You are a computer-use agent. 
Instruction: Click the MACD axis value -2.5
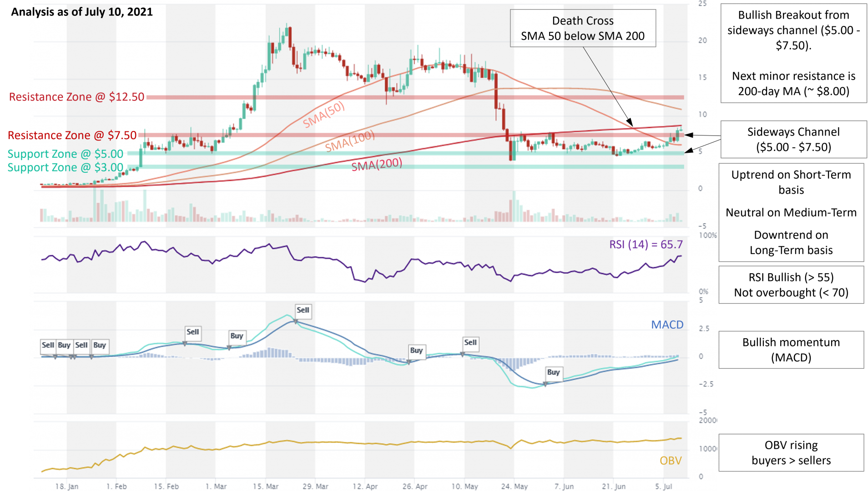(706, 384)
